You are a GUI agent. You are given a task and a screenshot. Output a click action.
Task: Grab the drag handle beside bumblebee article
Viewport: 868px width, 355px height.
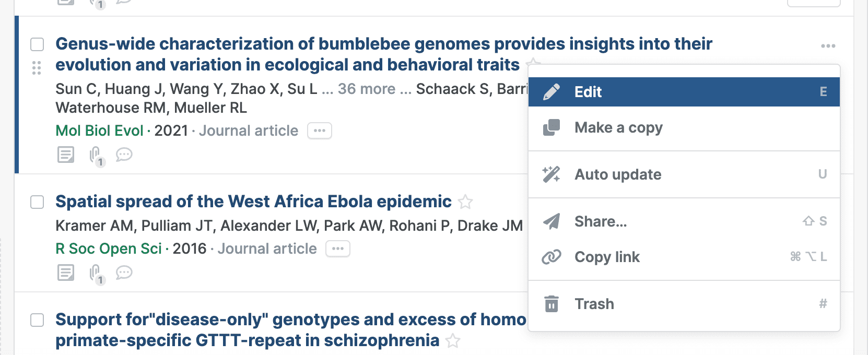pos(37,68)
